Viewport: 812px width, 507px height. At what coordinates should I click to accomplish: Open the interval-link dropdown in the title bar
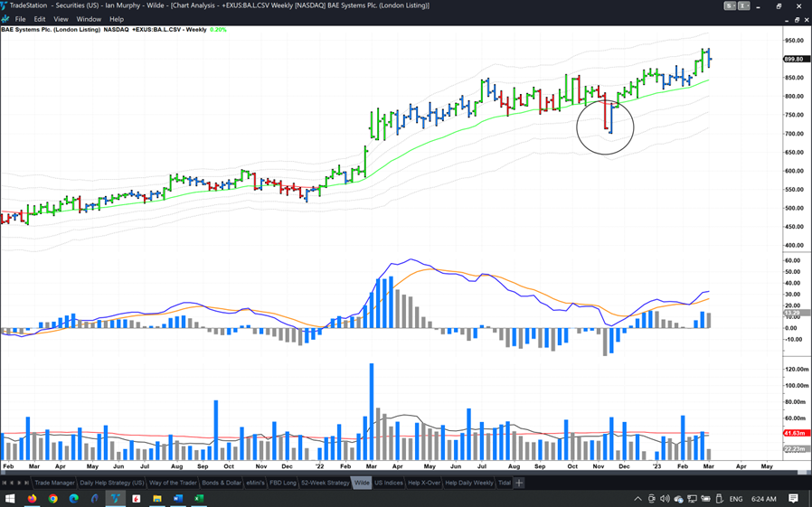click(743, 5)
